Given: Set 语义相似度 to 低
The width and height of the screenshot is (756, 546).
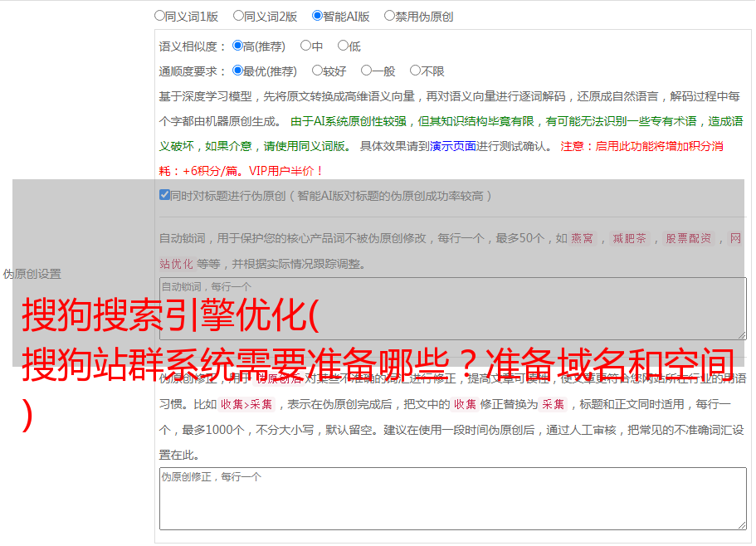Looking at the screenshot, I should click(344, 46).
